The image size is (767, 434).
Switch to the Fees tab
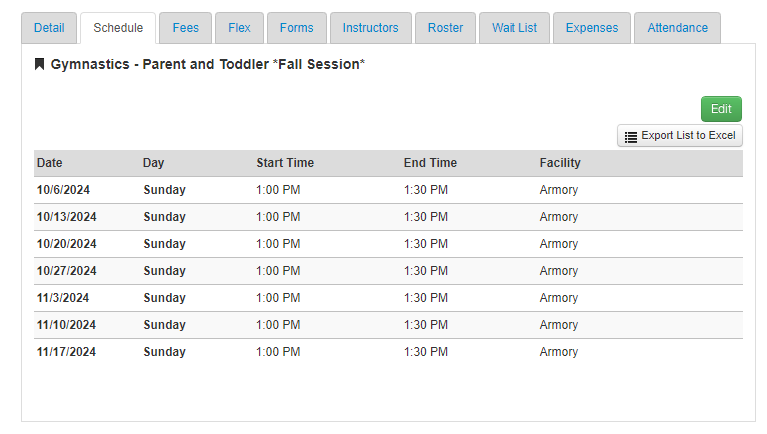(185, 28)
